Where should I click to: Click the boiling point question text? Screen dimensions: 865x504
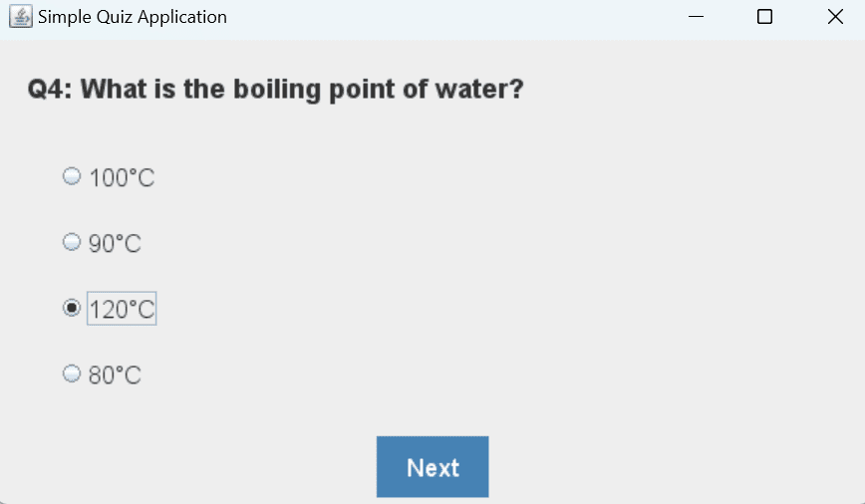[x=275, y=90]
